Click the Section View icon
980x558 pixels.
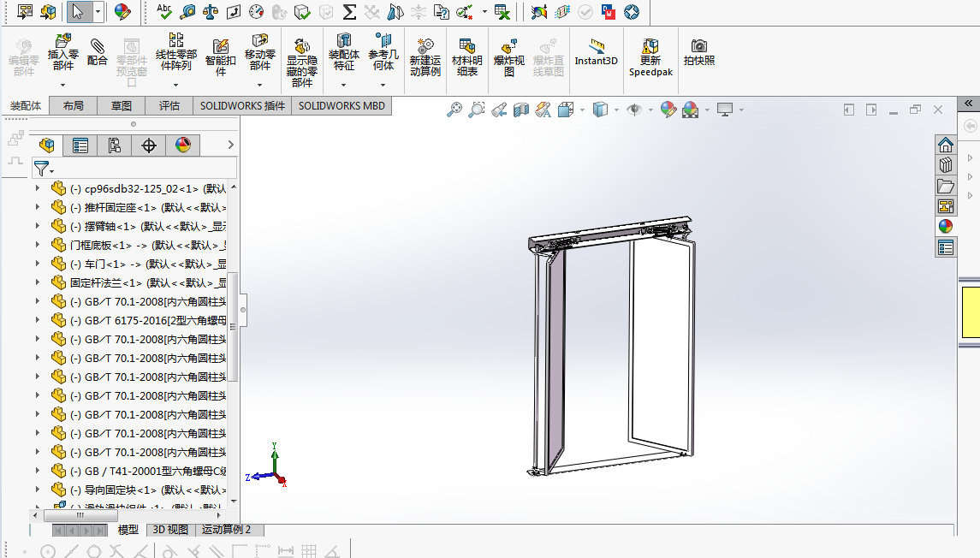click(x=520, y=110)
